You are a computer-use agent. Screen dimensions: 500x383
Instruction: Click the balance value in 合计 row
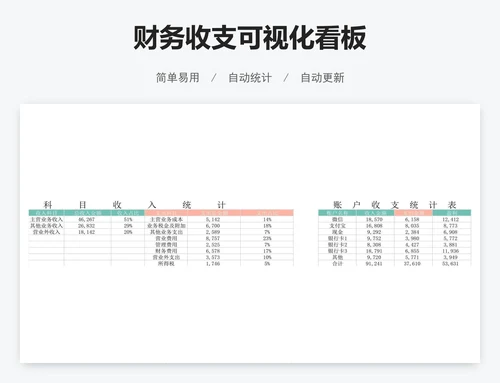[450, 264]
